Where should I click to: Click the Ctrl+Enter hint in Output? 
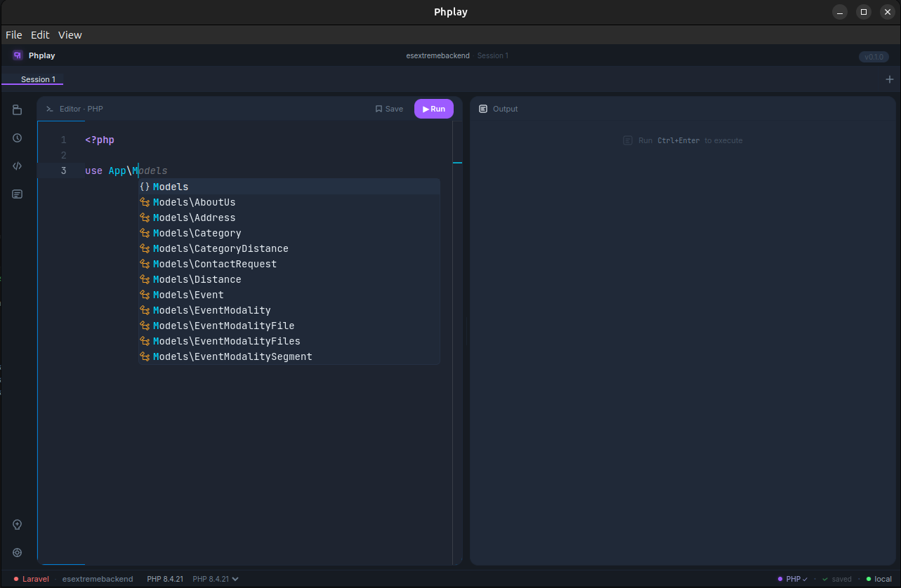pyautogui.click(x=678, y=140)
